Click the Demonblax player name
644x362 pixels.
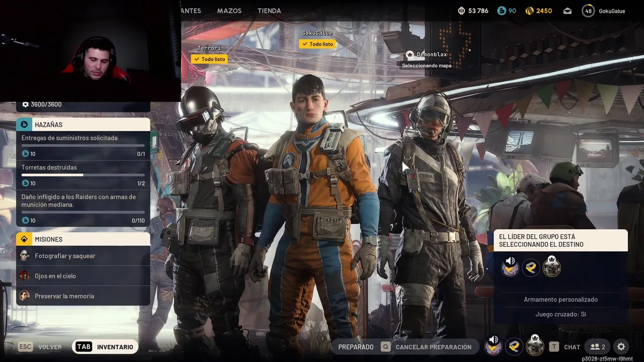click(x=432, y=54)
